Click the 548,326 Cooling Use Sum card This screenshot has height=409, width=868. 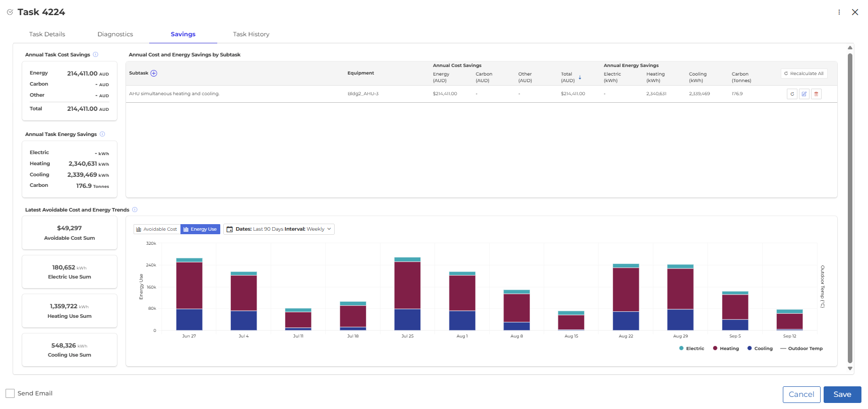[x=70, y=350]
